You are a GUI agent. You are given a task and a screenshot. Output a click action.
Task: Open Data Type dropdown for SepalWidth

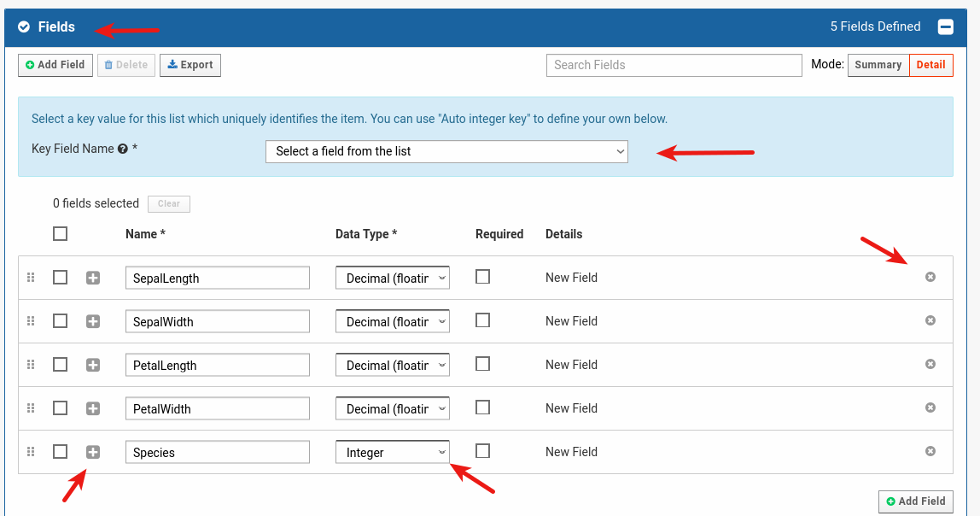point(393,321)
